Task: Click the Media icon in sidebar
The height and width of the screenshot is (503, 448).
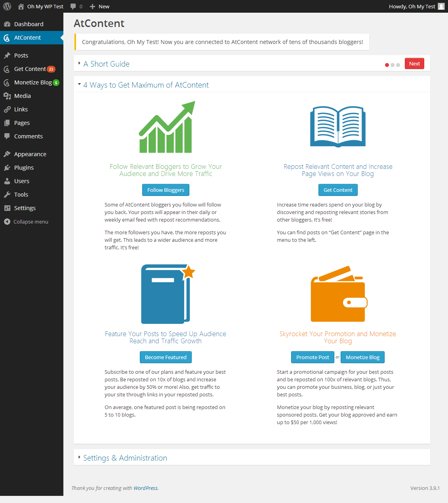Action: pos(7,96)
